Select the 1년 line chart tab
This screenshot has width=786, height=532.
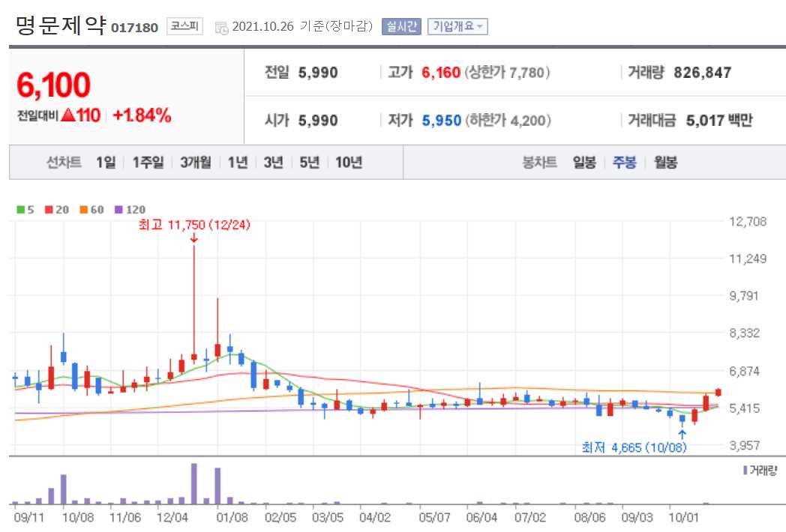238,163
